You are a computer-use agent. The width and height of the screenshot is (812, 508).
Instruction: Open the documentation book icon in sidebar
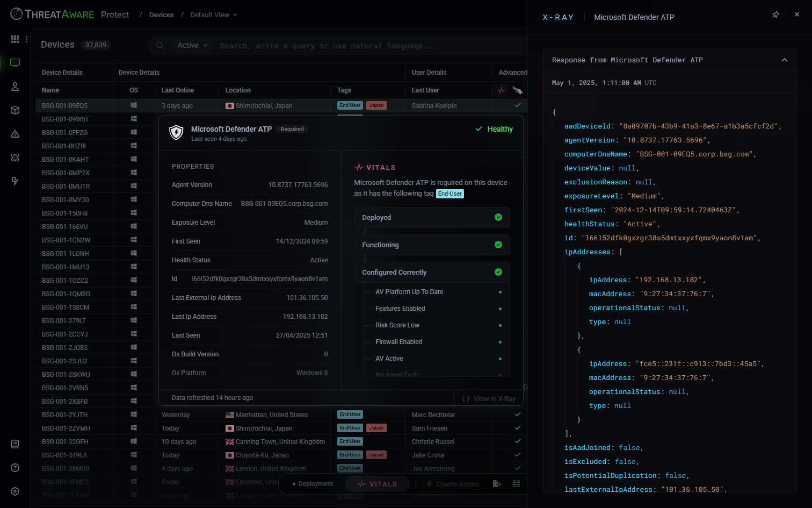click(15, 444)
